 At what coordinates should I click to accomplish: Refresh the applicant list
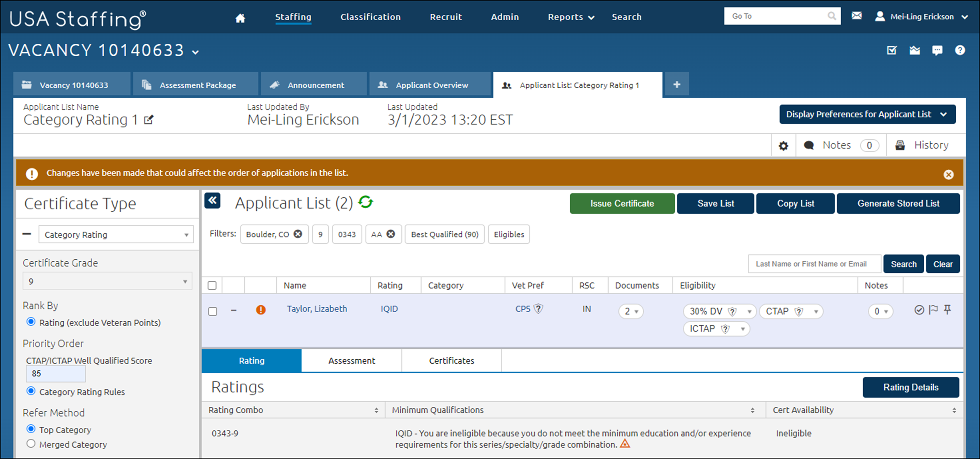(366, 202)
